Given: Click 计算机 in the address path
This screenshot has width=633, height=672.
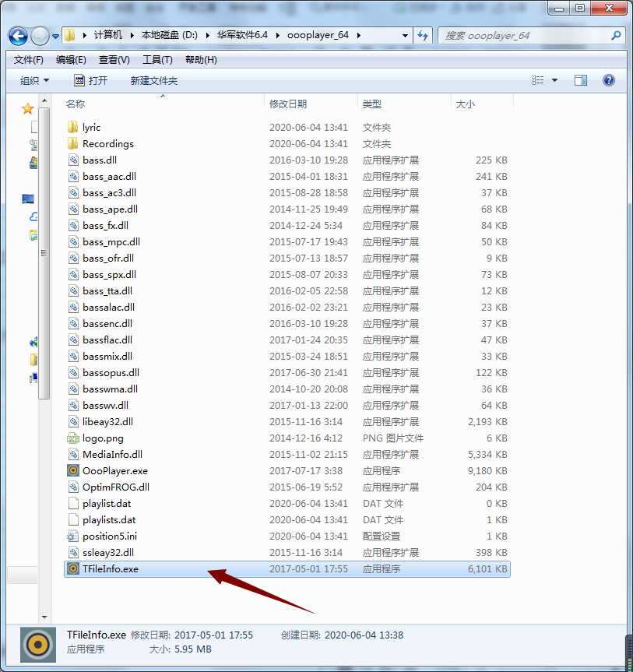Looking at the screenshot, I should [108, 35].
